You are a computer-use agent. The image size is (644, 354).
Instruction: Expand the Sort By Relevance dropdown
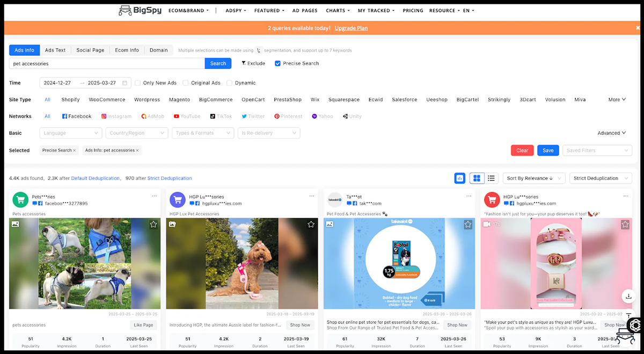coord(534,178)
